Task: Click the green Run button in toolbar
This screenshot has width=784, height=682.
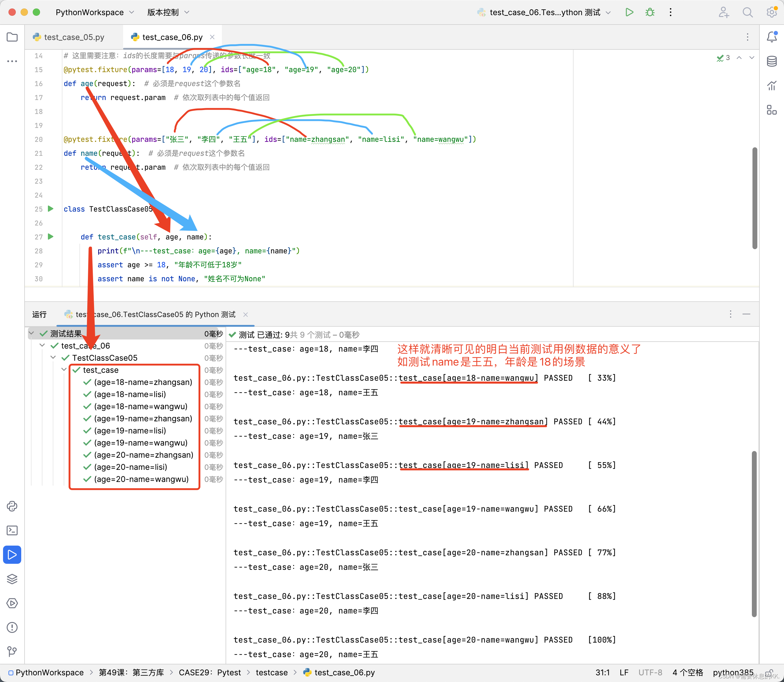Action: click(x=629, y=12)
